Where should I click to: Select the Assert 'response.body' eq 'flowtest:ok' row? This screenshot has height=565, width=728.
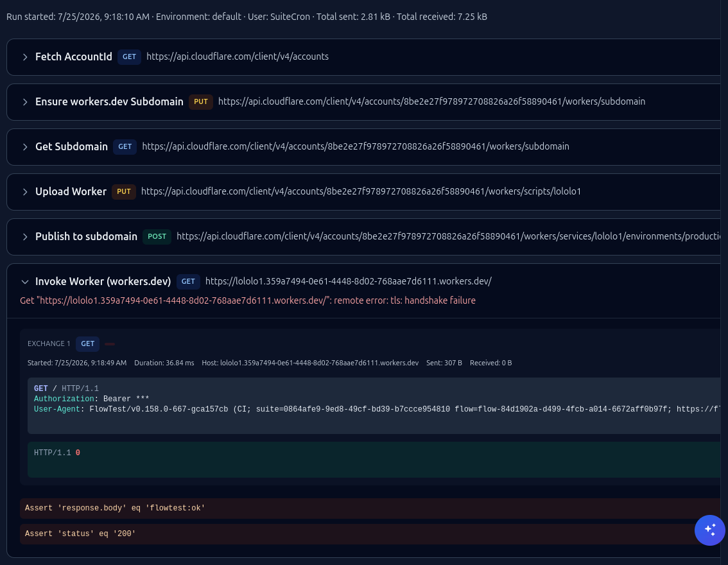tap(370, 509)
